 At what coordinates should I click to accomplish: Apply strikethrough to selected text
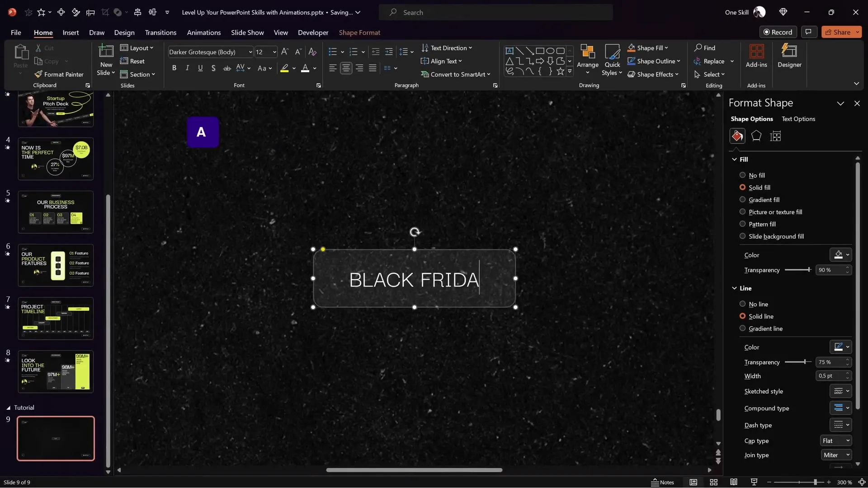click(227, 68)
